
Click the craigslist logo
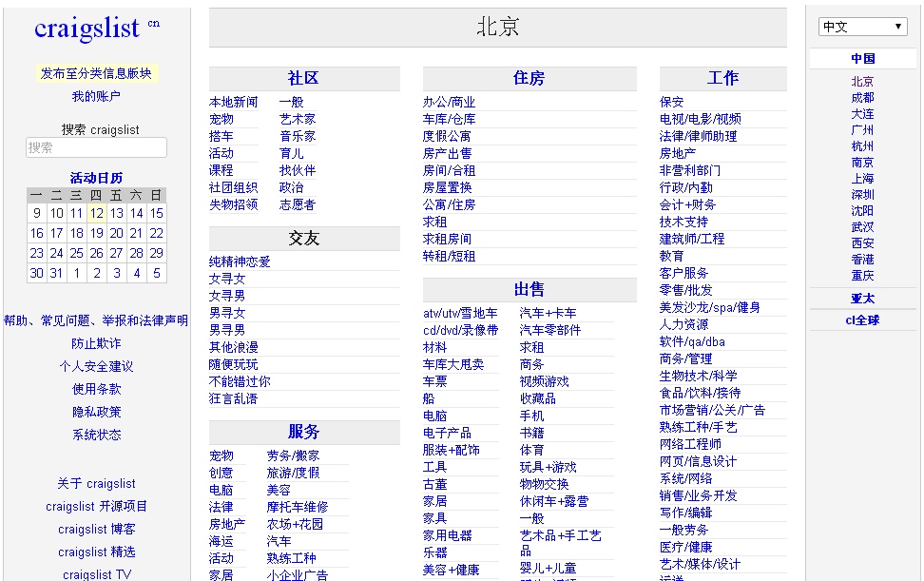click(87, 29)
